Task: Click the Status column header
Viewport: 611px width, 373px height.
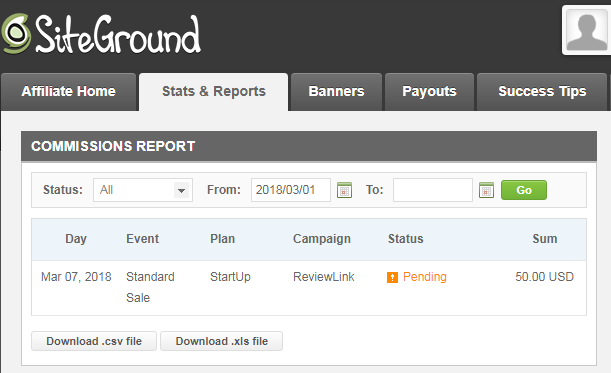Action: coord(406,239)
